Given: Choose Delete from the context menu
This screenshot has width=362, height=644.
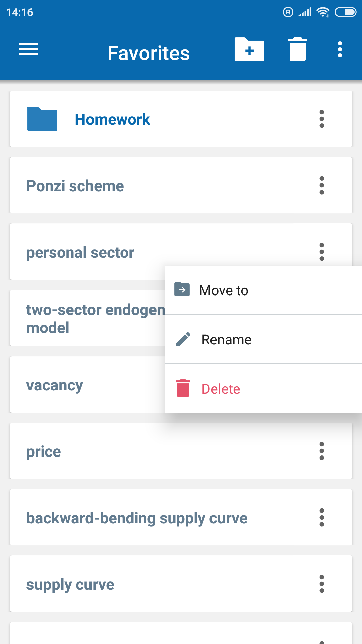Looking at the screenshot, I should point(263,389).
